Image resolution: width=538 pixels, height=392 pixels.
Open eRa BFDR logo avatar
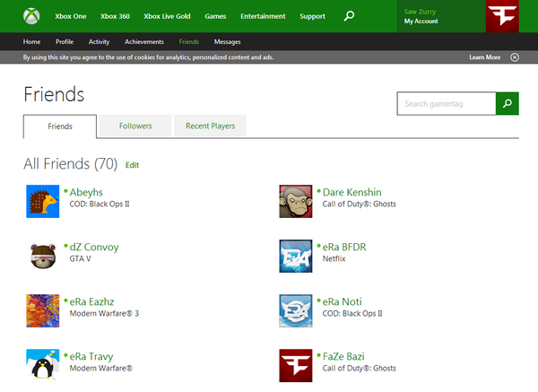pos(295,256)
